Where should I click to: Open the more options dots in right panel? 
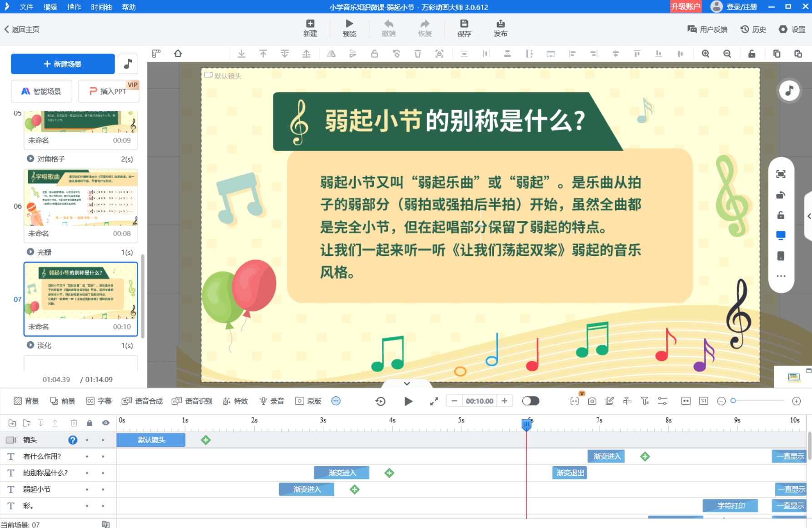(781, 276)
